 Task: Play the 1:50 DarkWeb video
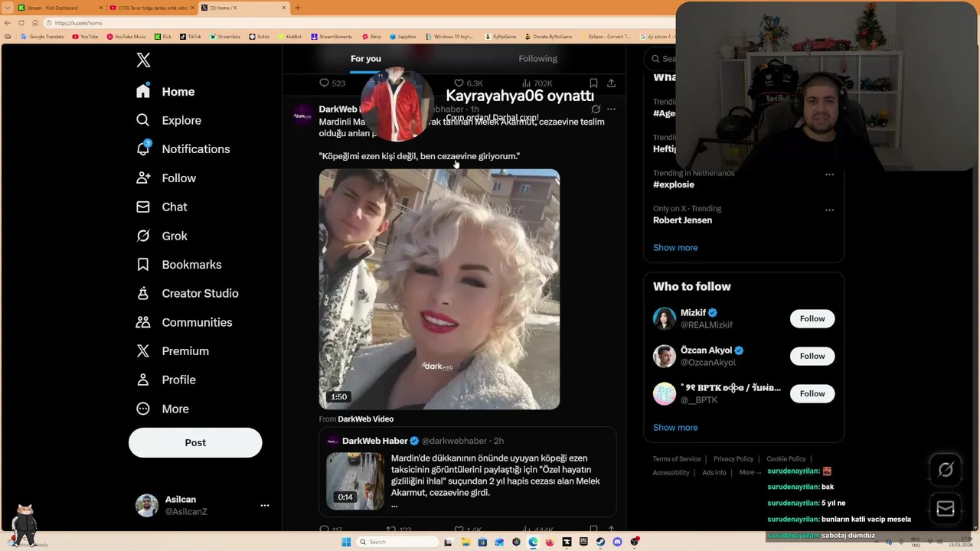tap(439, 289)
